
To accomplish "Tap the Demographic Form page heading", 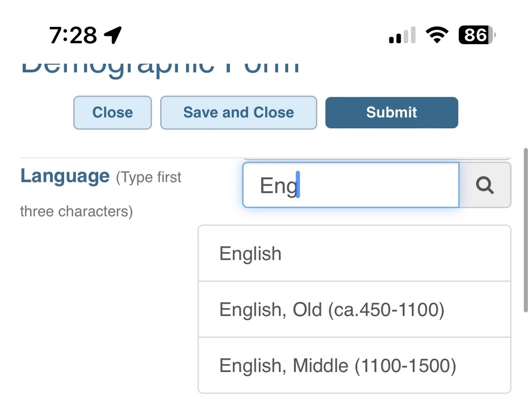I will point(160,67).
